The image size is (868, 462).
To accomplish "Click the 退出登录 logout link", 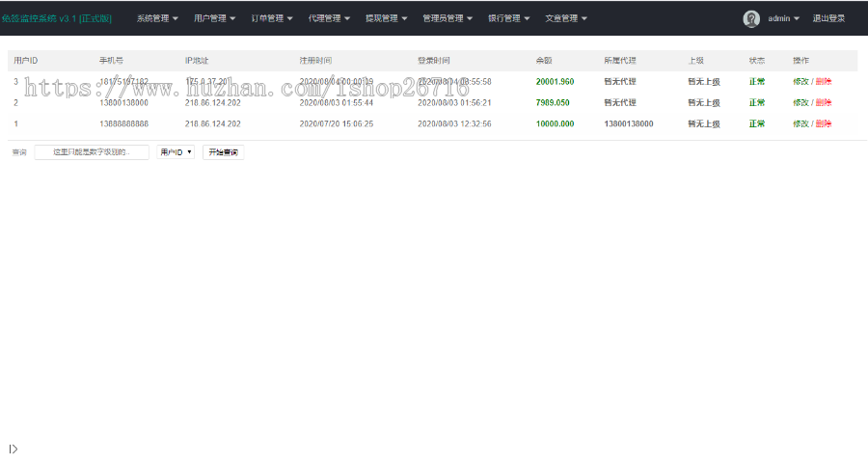I will pyautogui.click(x=828, y=18).
